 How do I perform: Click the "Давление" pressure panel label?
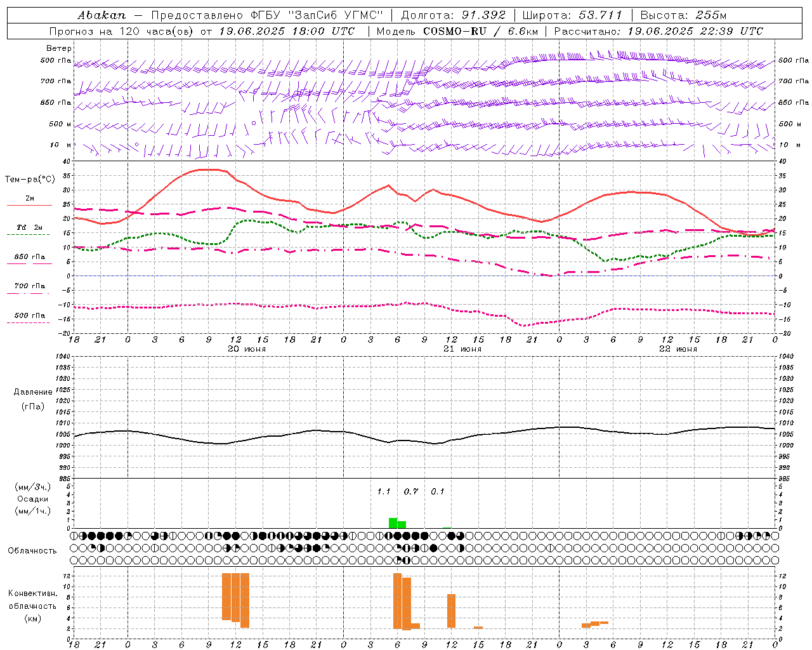point(33,392)
